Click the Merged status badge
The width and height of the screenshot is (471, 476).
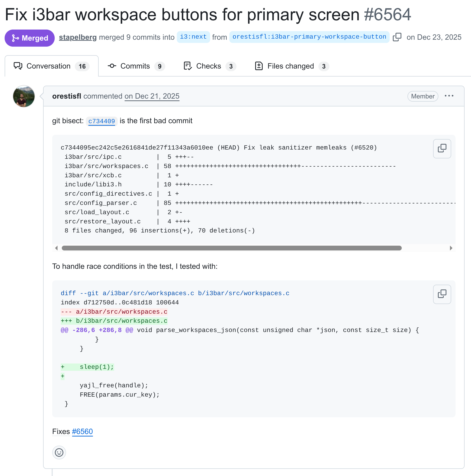pos(30,38)
